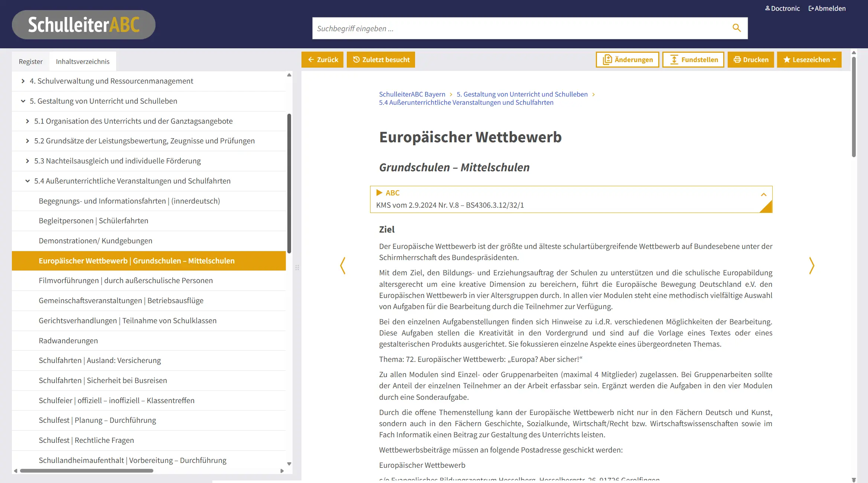Collapse chapter 5 Gestaltung von Unterricht
This screenshot has height=483, width=868.
[23, 101]
